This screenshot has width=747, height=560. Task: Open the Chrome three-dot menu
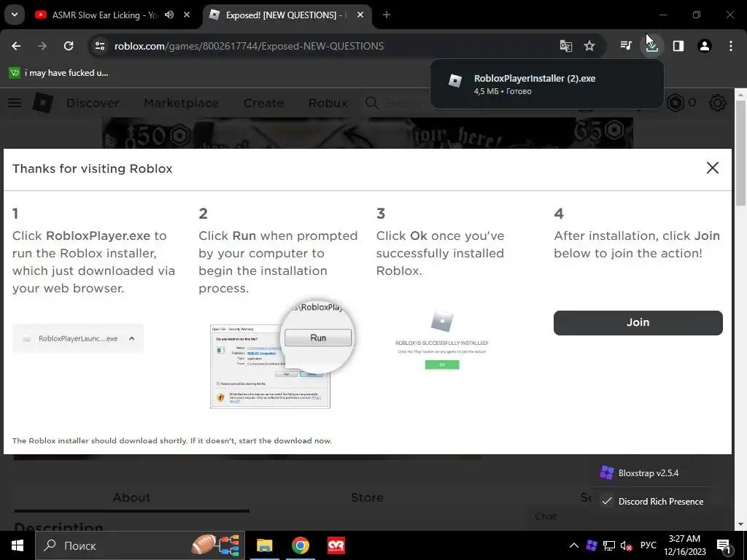coord(731,46)
